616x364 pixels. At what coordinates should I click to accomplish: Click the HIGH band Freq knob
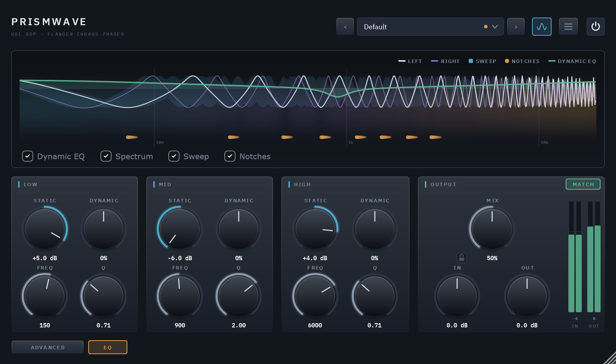coord(315,296)
